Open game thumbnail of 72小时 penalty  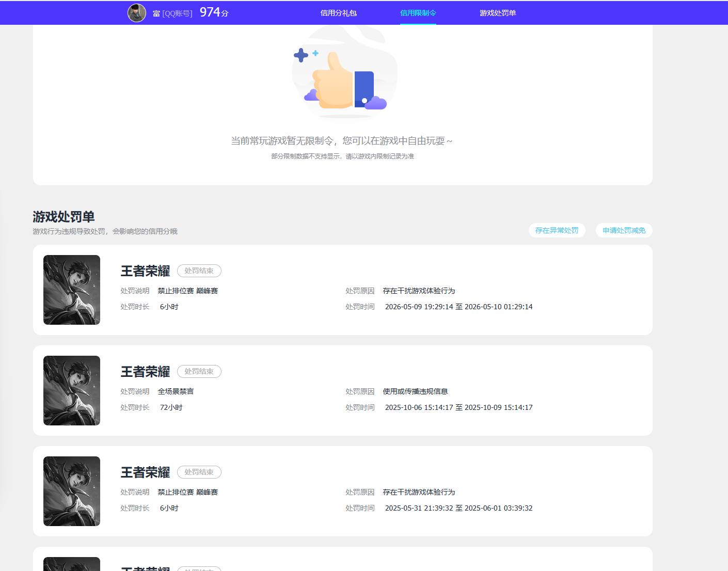(x=72, y=390)
